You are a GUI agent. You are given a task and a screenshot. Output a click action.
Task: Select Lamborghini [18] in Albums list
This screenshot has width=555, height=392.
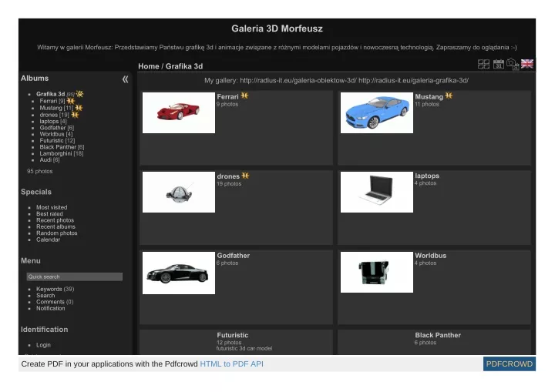62,153
